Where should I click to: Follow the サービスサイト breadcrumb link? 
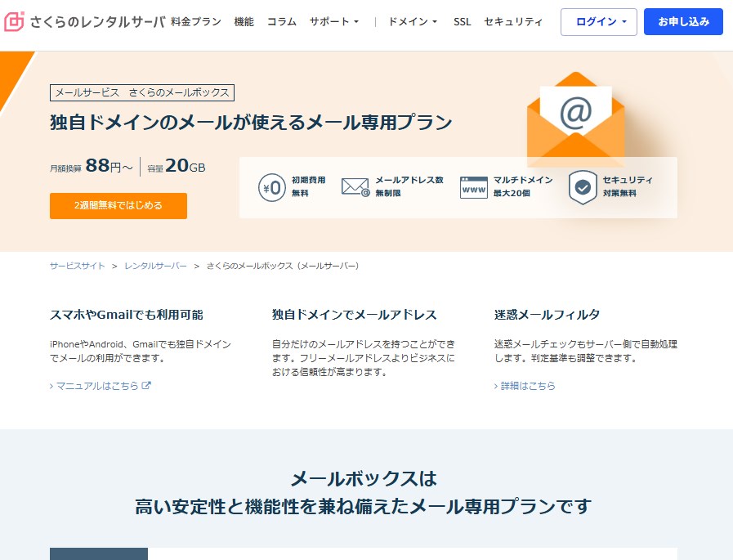coord(77,267)
